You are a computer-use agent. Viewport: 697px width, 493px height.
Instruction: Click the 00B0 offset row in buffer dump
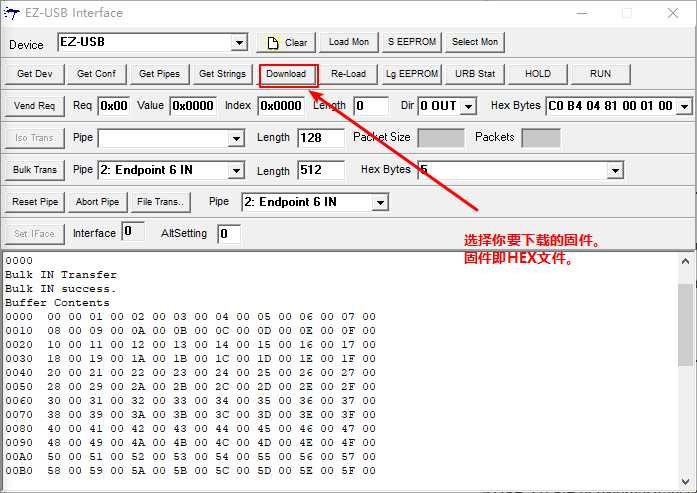click(x=191, y=471)
